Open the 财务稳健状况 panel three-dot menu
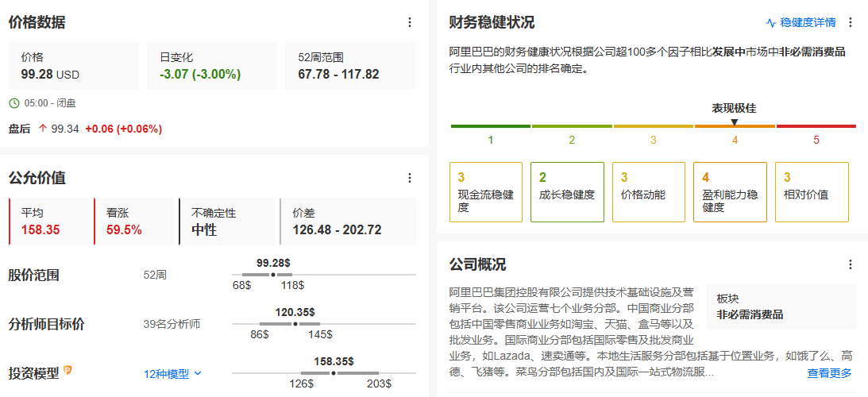This screenshot has height=397, width=868. coord(851,22)
